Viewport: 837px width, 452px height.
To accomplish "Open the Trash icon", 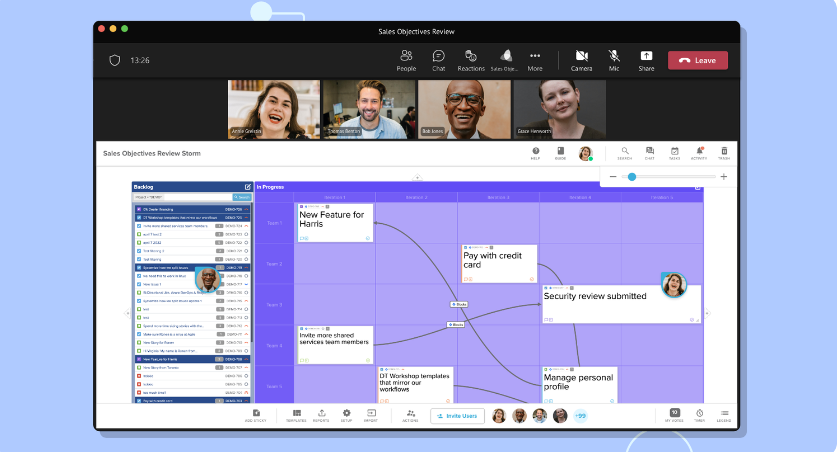I will click(724, 153).
